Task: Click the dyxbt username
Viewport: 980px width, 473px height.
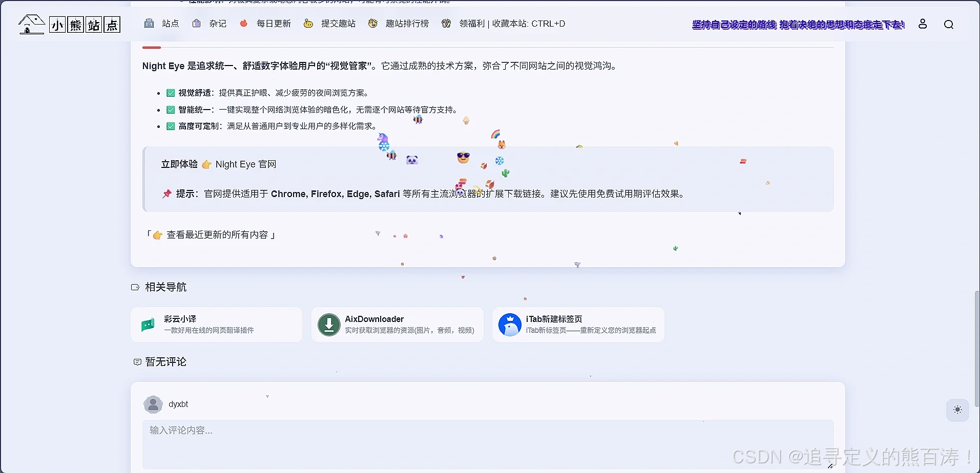Action: (x=178, y=404)
